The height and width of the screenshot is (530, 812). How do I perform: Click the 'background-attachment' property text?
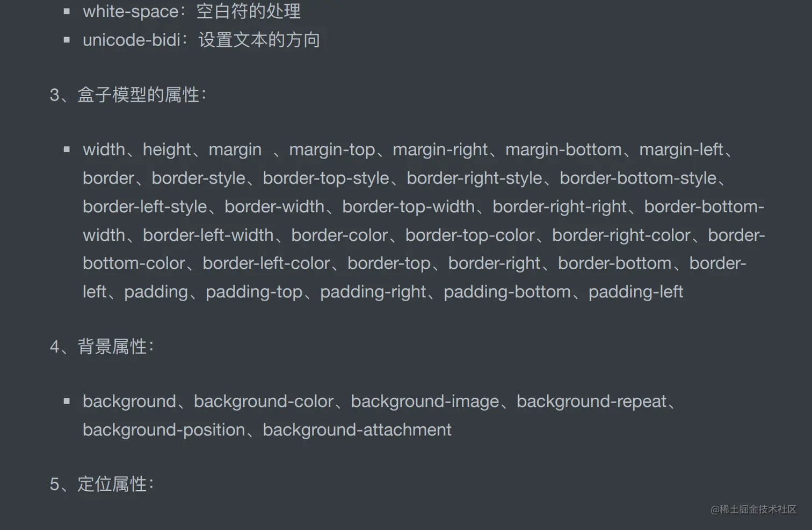tap(357, 430)
